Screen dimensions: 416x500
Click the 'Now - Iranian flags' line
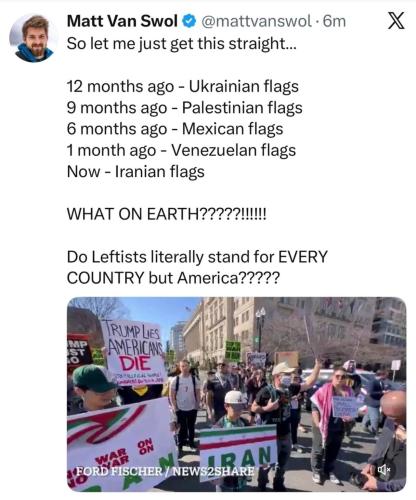pyautogui.click(x=136, y=172)
